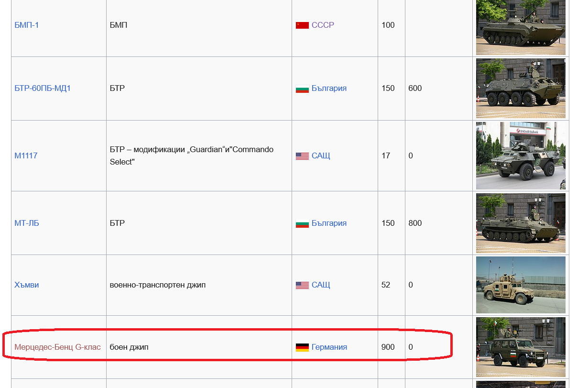Open the МТ-ЛБ article link
588x388 pixels.
point(27,223)
